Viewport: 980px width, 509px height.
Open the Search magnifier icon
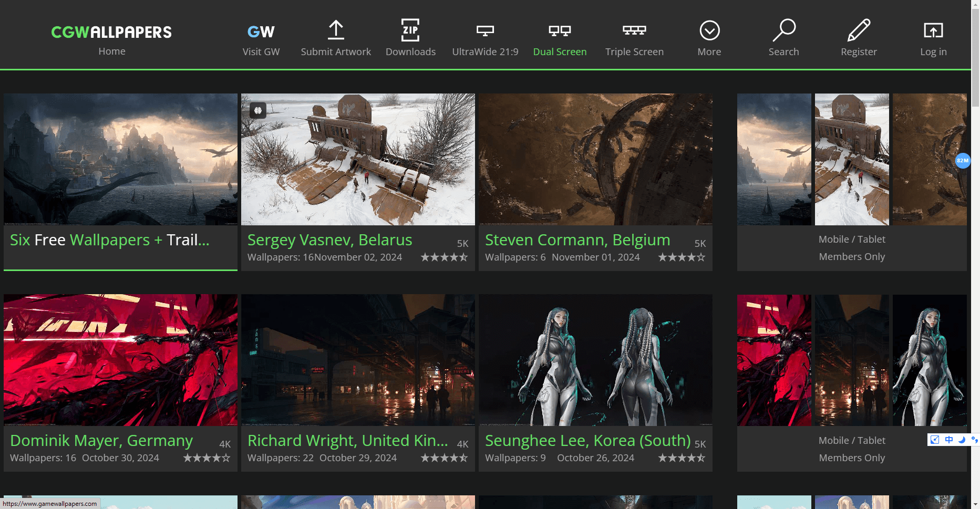pos(784,30)
